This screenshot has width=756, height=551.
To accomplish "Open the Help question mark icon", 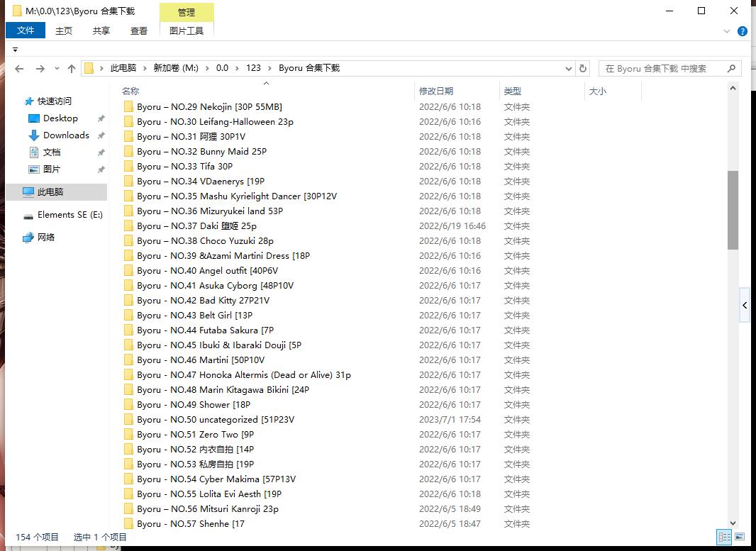I will [742, 31].
